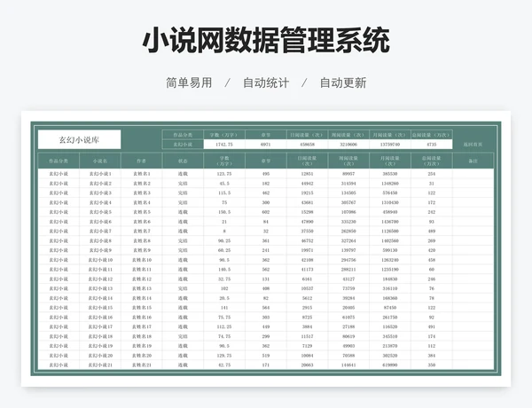Viewport: 532px width, 408px height.
Task: Click author cell 玄姓名10
Action: pos(141,260)
